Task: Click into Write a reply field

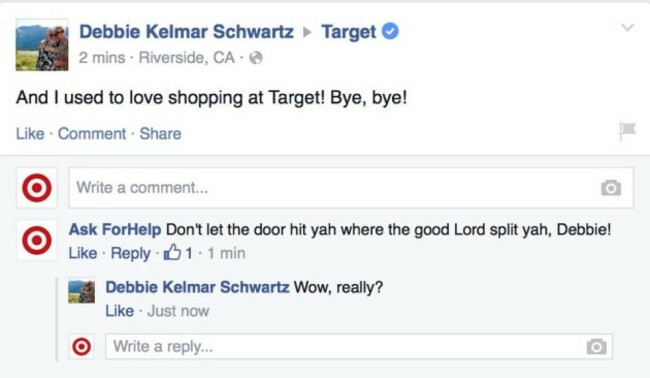Action: pos(359,346)
